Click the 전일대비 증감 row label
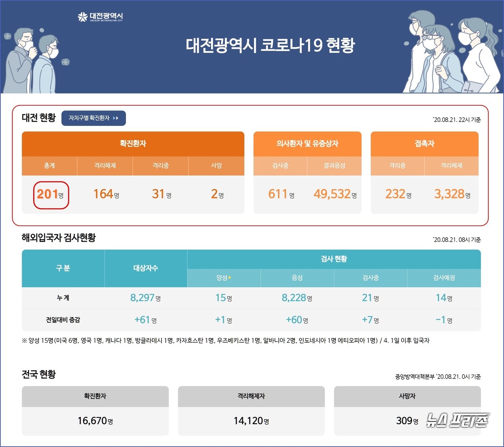This screenshot has width=504, height=447. pyautogui.click(x=63, y=320)
